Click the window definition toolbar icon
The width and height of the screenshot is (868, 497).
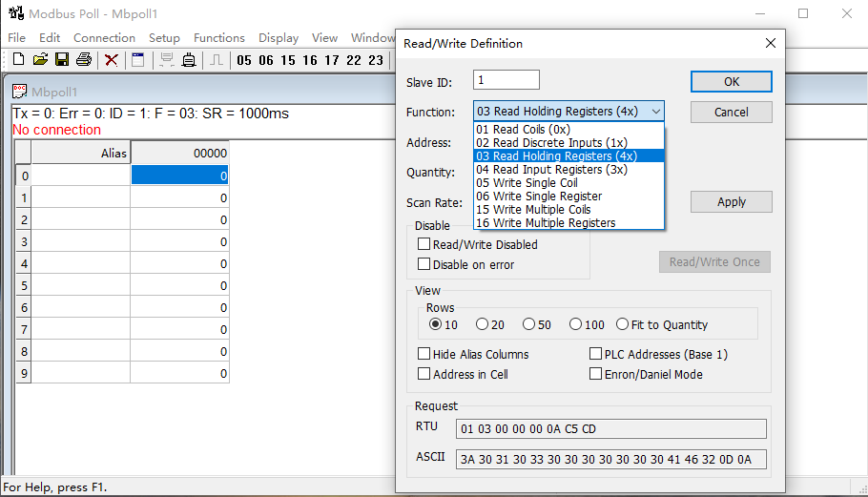pos(138,60)
